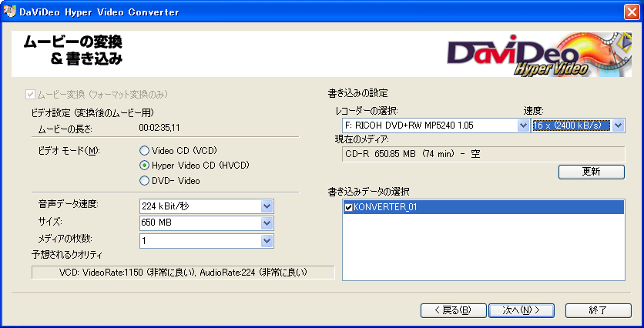Click the DaVideo app icon in title bar
The image size is (644, 328).
tap(10, 12)
